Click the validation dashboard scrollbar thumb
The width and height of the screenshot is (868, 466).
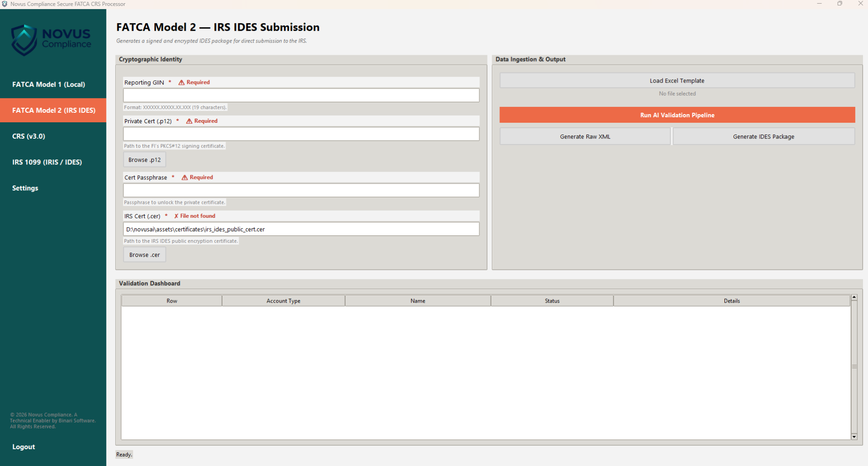click(x=854, y=367)
